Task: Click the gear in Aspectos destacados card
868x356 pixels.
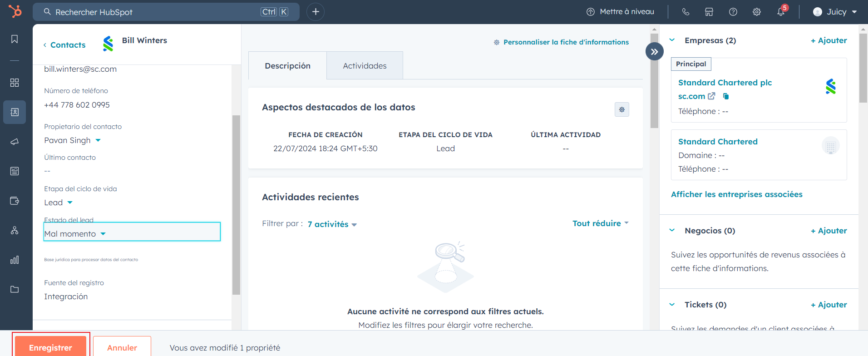Action: click(622, 109)
